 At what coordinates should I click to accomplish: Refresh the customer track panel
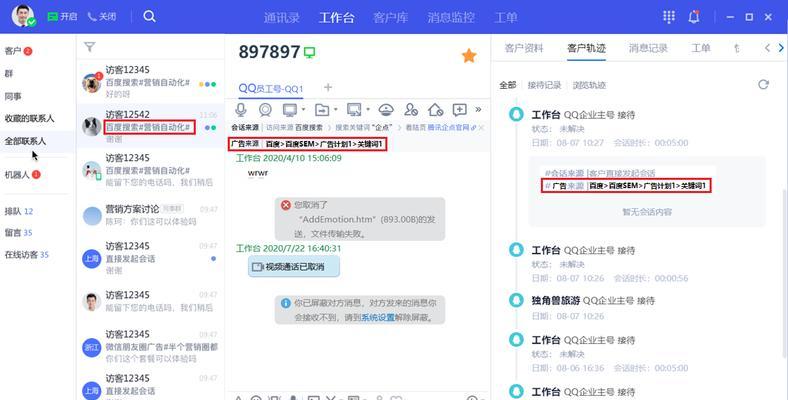[763, 84]
